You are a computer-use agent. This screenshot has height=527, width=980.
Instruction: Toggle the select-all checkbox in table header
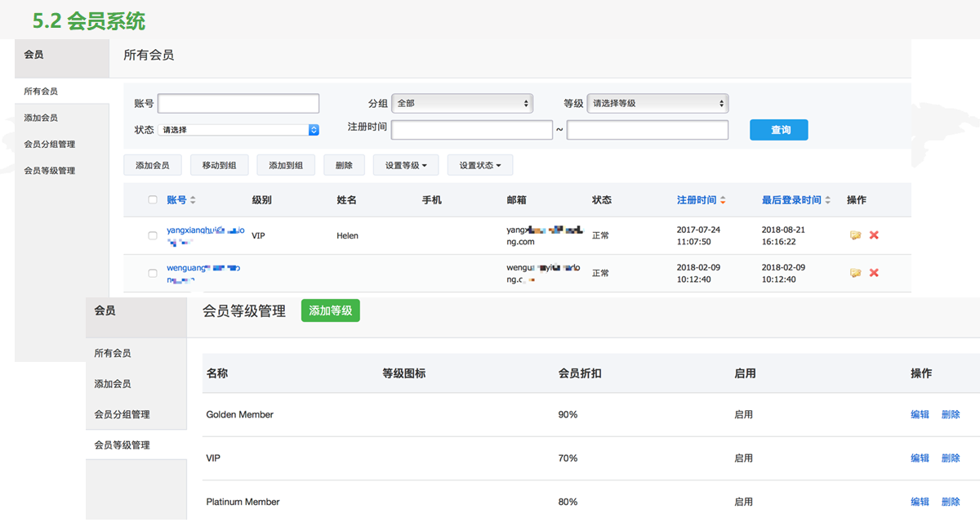click(x=153, y=200)
